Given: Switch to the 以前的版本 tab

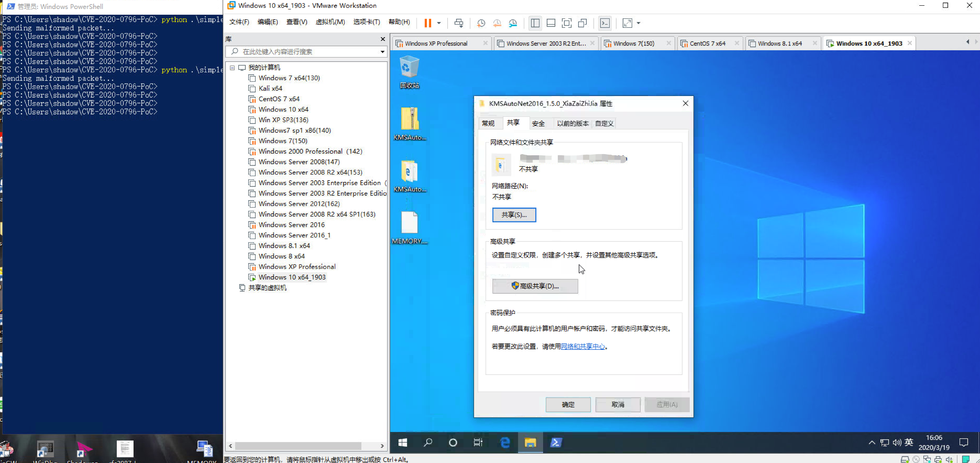Looking at the screenshot, I should [x=572, y=123].
